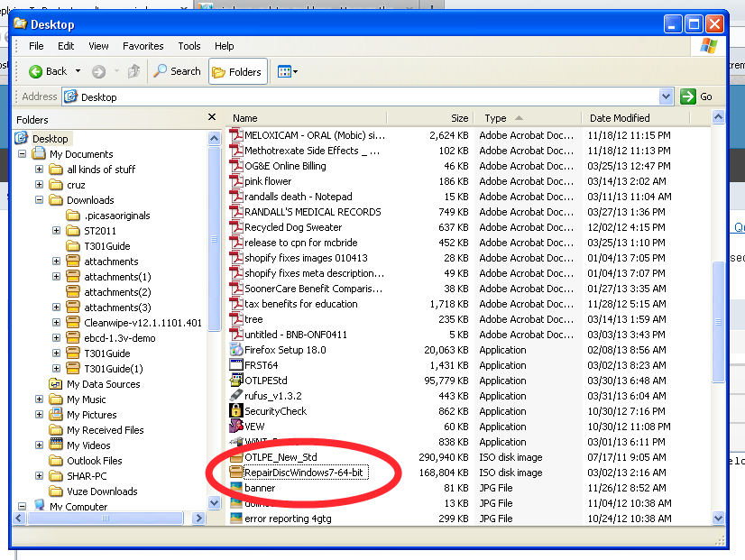Open the Help menu
The image size is (745, 560).
(225, 46)
